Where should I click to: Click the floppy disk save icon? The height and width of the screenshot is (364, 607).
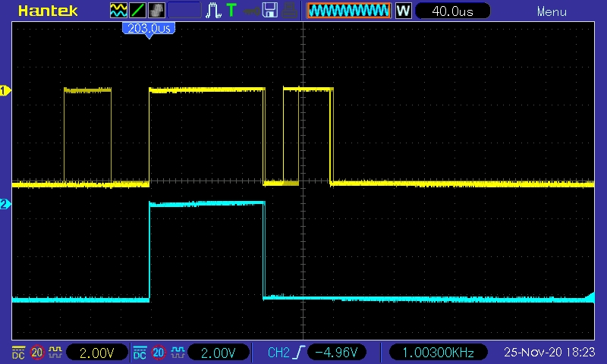click(269, 11)
